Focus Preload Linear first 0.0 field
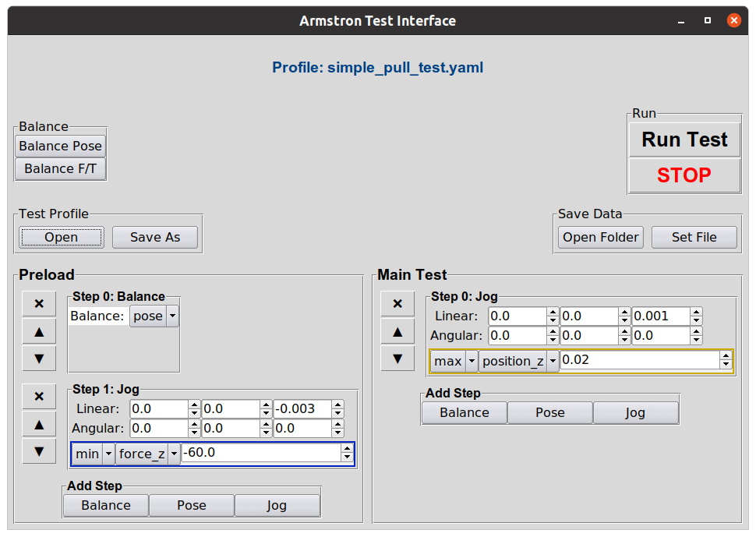 click(x=159, y=408)
